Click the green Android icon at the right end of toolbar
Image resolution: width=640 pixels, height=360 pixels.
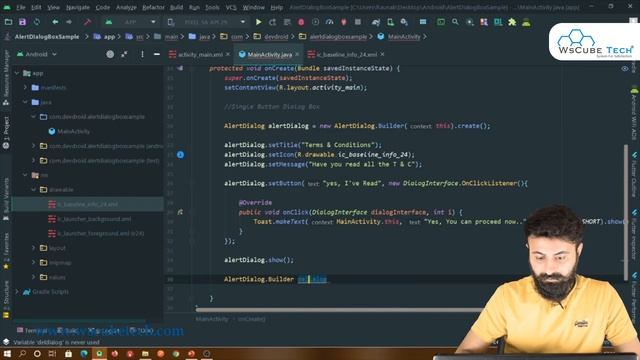[526, 22]
